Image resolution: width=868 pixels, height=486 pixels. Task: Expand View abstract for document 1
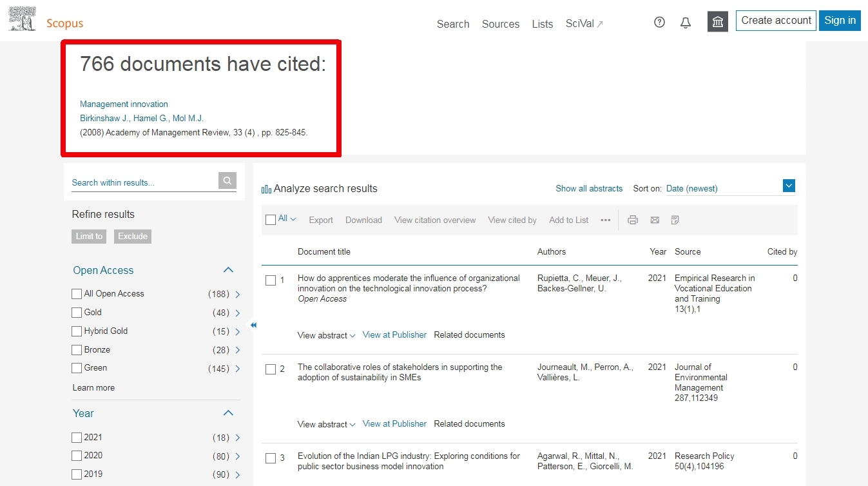[x=326, y=335]
